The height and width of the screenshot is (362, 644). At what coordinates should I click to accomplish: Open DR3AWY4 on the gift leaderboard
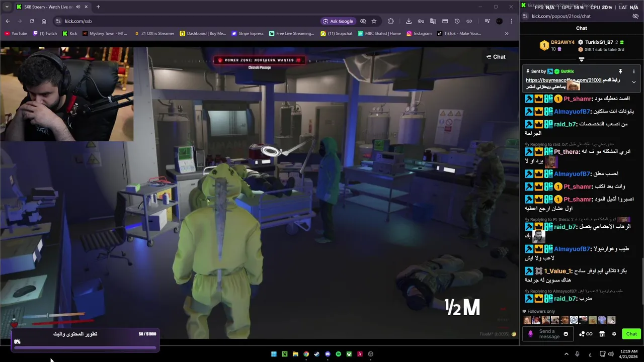(x=562, y=42)
